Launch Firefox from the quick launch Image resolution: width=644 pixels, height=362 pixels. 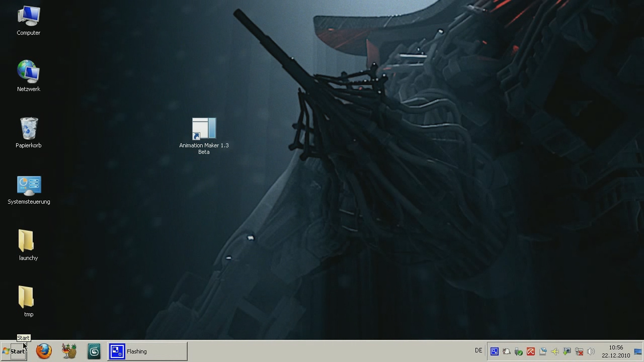point(44,351)
